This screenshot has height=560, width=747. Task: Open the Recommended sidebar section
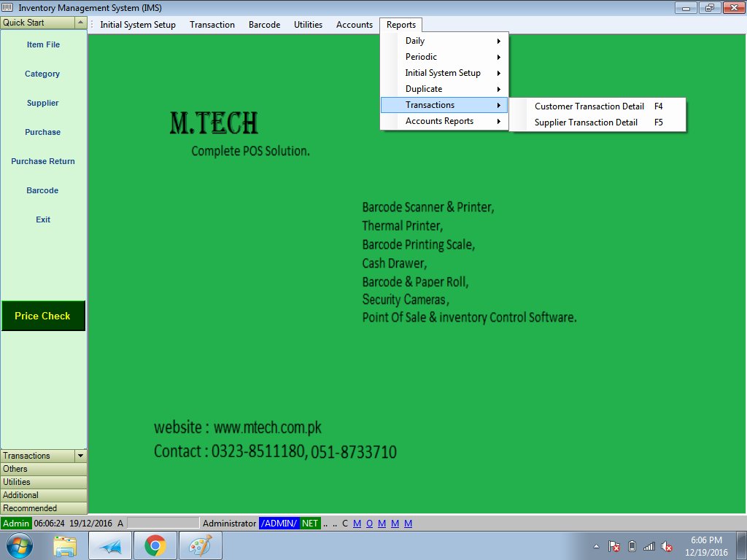click(x=43, y=508)
